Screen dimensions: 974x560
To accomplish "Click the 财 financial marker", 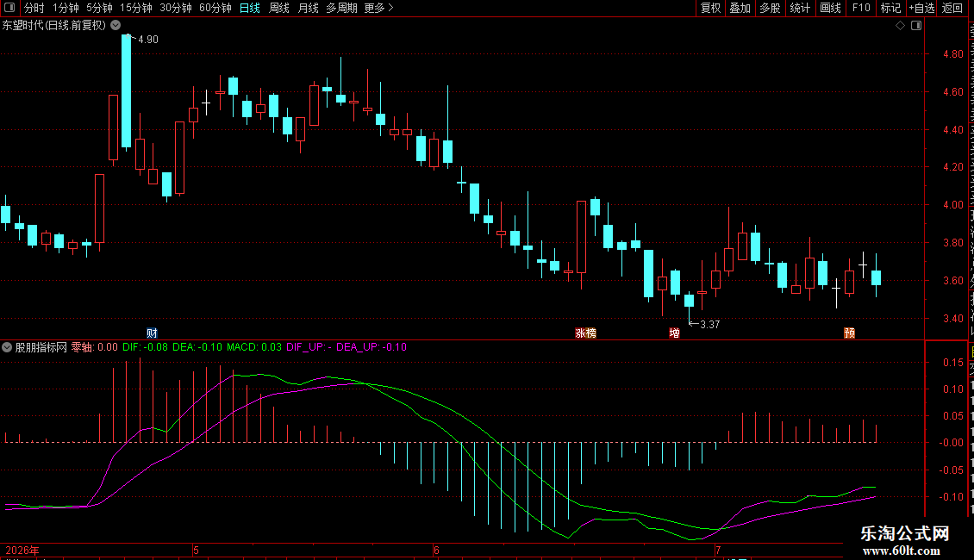I will [152, 333].
